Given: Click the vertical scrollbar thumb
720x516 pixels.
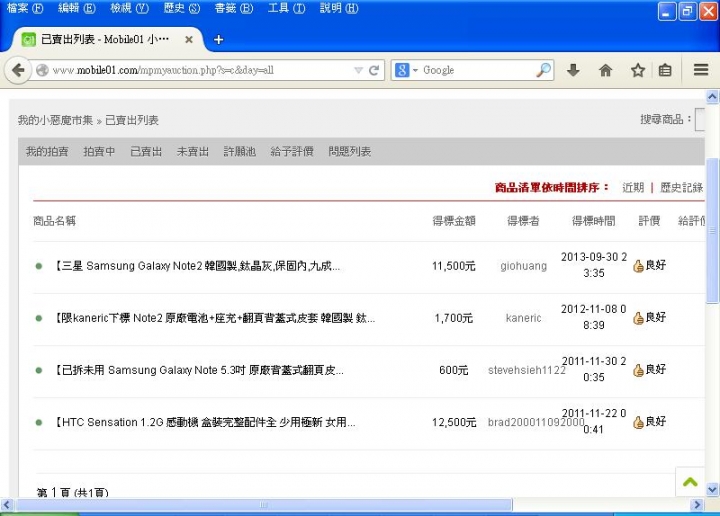Looking at the screenshot, I should pos(712,230).
